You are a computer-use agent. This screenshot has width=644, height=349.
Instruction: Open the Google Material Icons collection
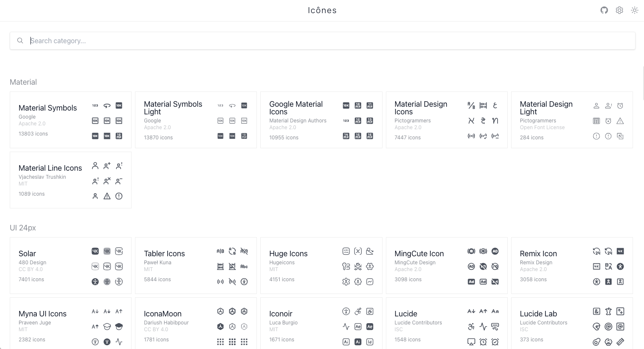(321, 120)
